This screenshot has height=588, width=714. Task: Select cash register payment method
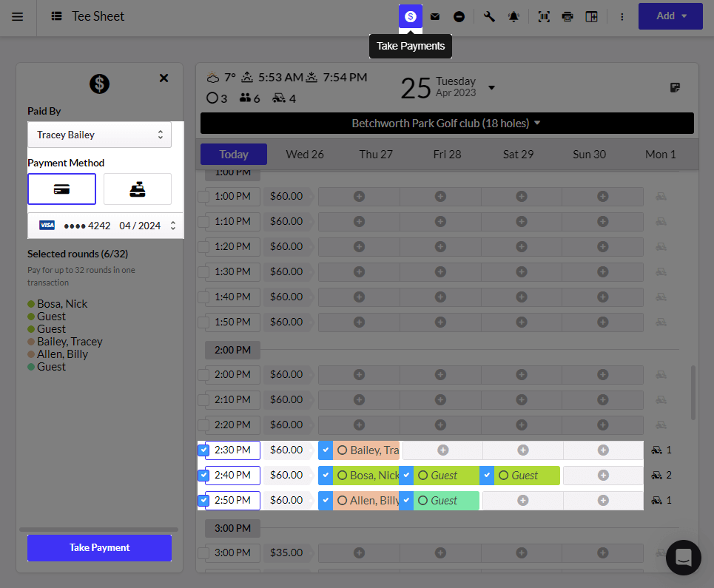click(138, 189)
